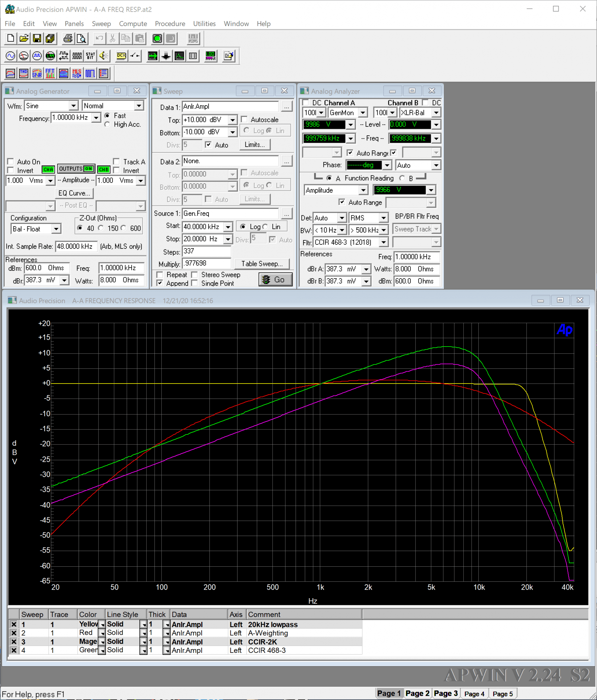Open the Normal waveform type dropdown

[139, 106]
